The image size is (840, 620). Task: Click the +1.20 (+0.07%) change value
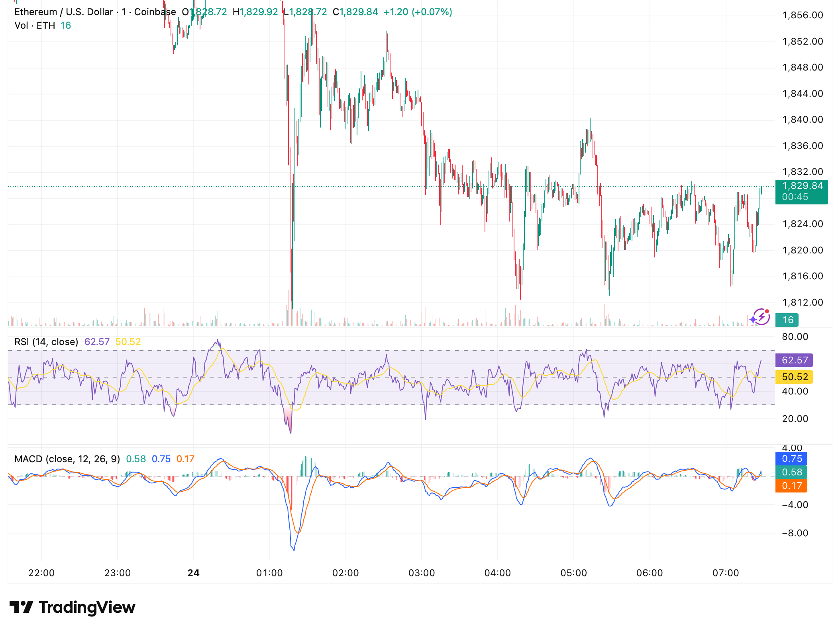coord(418,12)
